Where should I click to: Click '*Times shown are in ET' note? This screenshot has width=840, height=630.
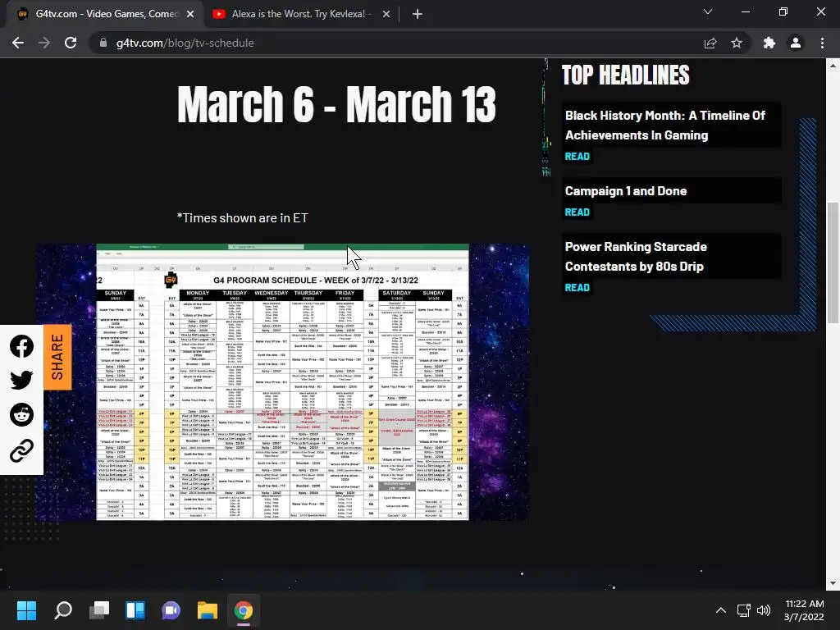pyautogui.click(x=242, y=218)
